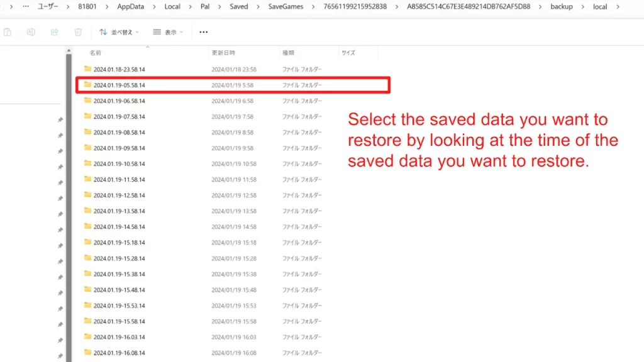644x362 pixels.
Task: Go to SaveGames in the breadcrumb
Action: tap(286, 6)
